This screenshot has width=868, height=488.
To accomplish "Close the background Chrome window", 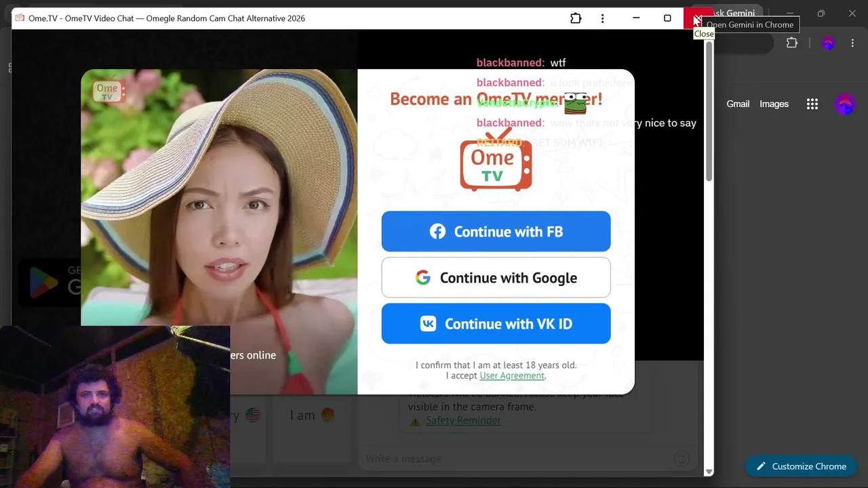I will pyautogui.click(x=852, y=13).
